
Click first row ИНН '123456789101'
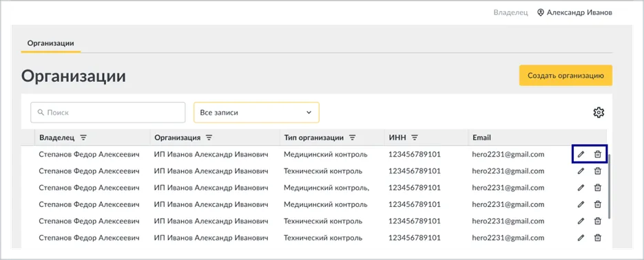click(x=415, y=154)
